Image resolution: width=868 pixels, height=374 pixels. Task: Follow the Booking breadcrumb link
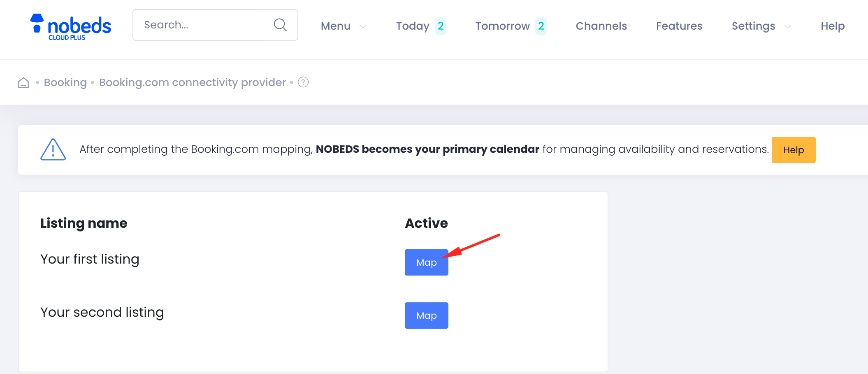[65, 82]
